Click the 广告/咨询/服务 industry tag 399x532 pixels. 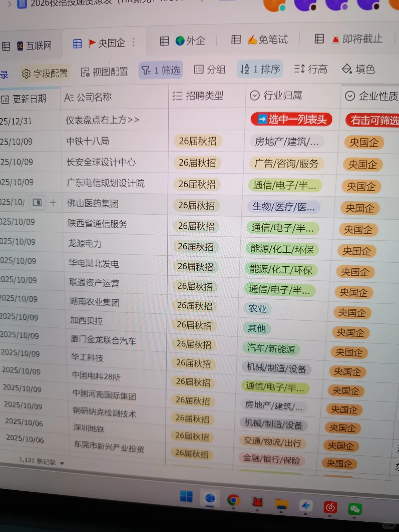(286, 164)
